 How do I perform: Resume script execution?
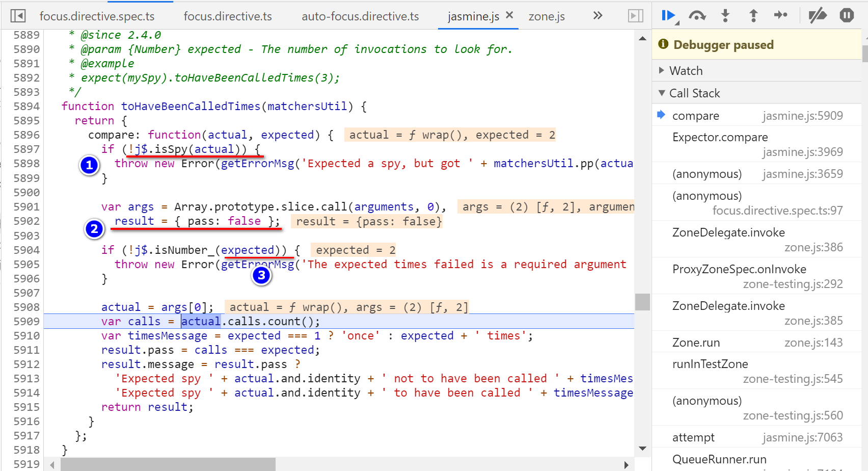[x=669, y=16]
